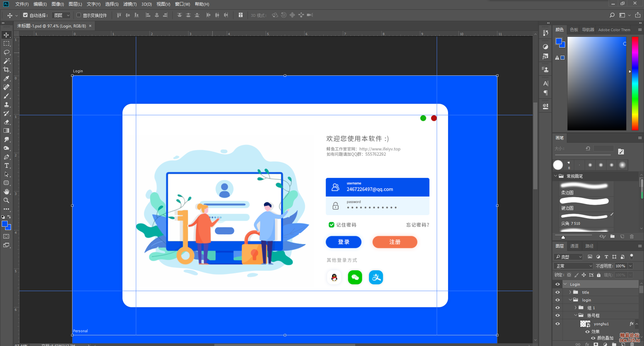The height and width of the screenshot is (346, 644).
Task: Select the yonghu1 layer
Action: [601, 324]
